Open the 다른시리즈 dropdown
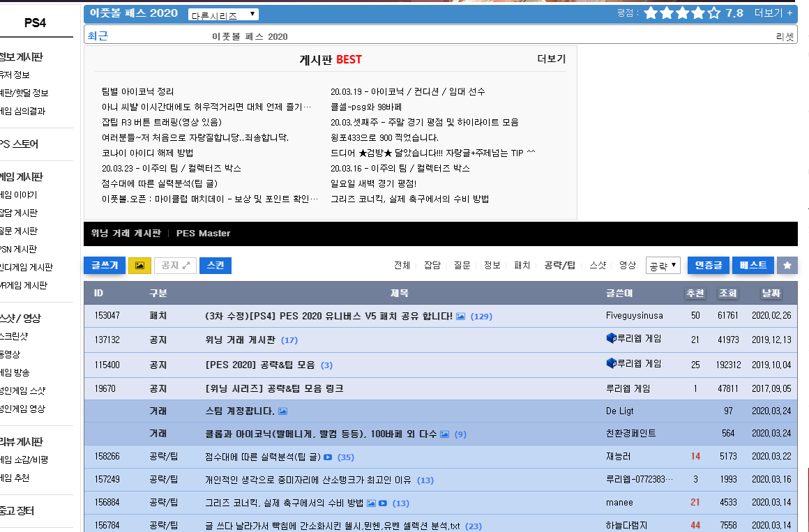 [x=223, y=15]
